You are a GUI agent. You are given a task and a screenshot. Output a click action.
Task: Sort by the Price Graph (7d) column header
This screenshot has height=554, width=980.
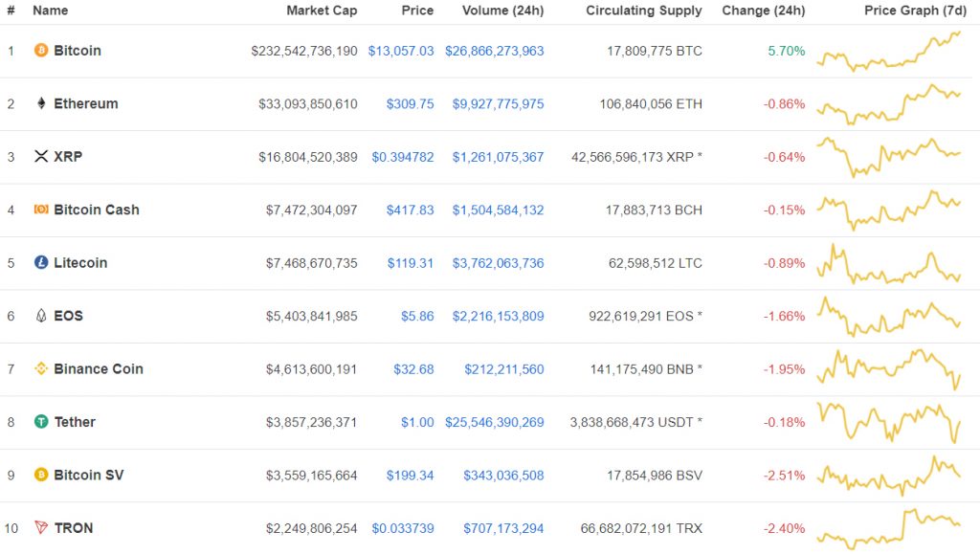(x=915, y=11)
